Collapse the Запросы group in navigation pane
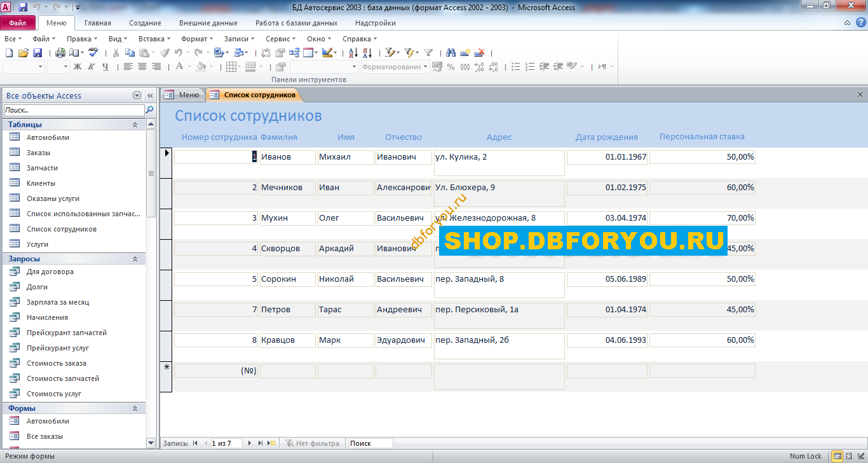The width and height of the screenshot is (868, 463). [135, 259]
